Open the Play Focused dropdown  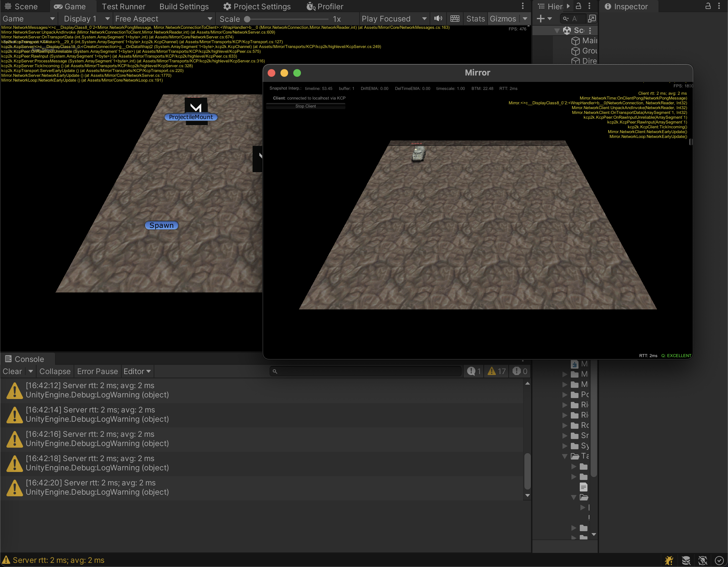[x=394, y=19]
